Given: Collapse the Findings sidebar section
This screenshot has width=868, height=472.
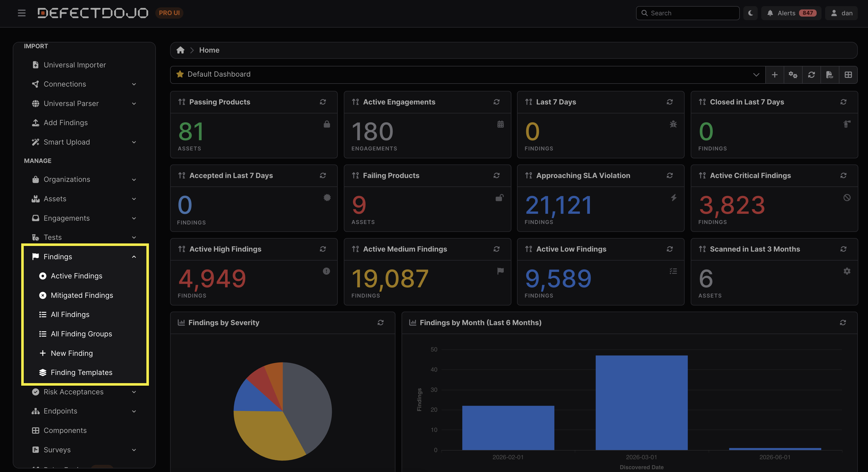Looking at the screenshot, I should point(134,257).
